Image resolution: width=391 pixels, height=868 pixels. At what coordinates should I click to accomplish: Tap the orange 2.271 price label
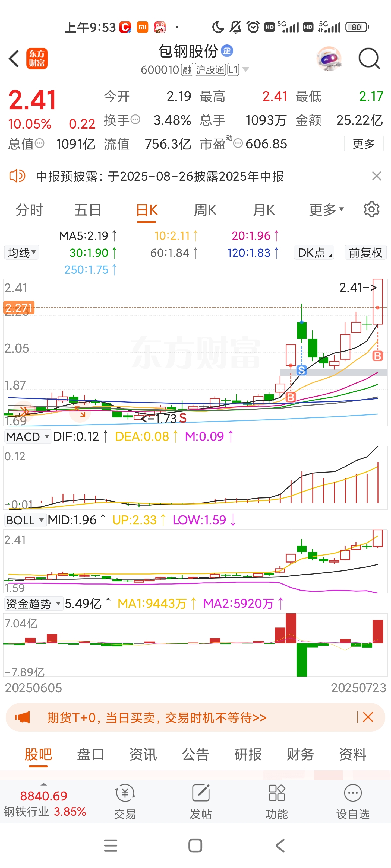(19, 308)
